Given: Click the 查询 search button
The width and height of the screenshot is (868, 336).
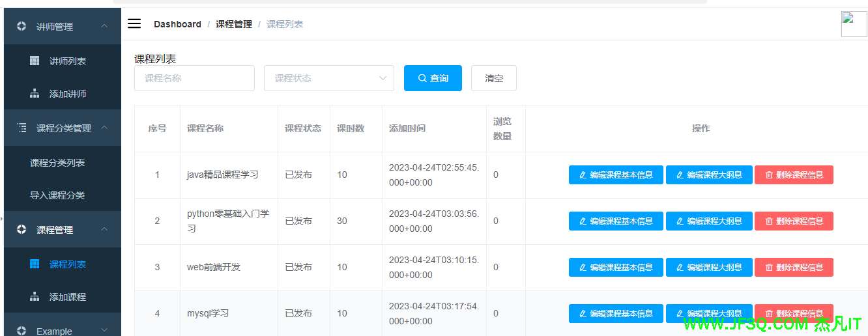Looking at the screenshot, I should point(433,78).
